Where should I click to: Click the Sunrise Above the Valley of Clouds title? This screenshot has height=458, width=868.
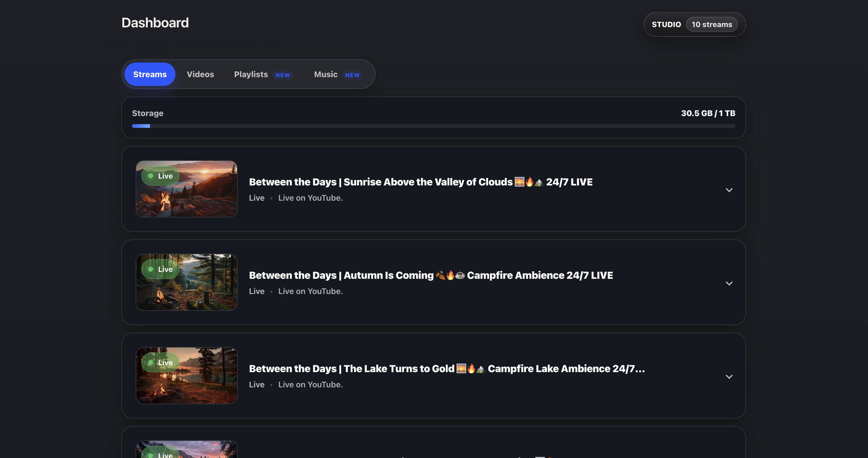pos(421,182)
